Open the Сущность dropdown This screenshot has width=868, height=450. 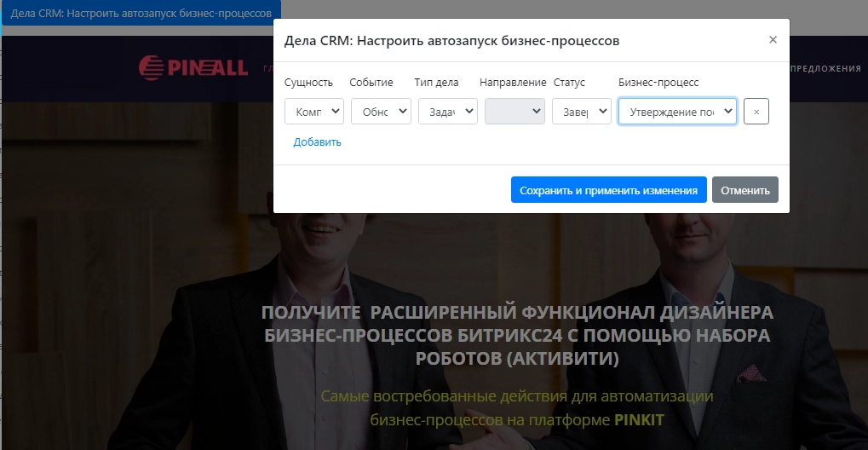click(x=313, y=112)
